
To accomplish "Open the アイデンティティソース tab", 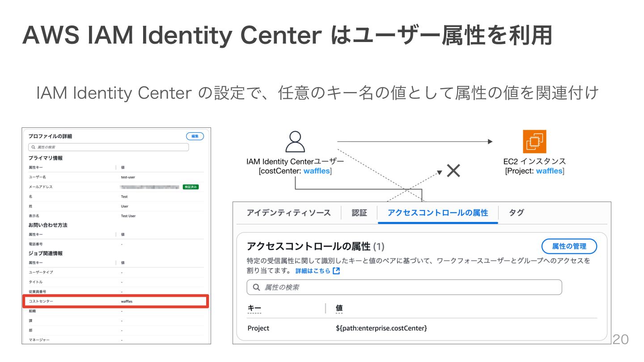I will click(288, 213).
